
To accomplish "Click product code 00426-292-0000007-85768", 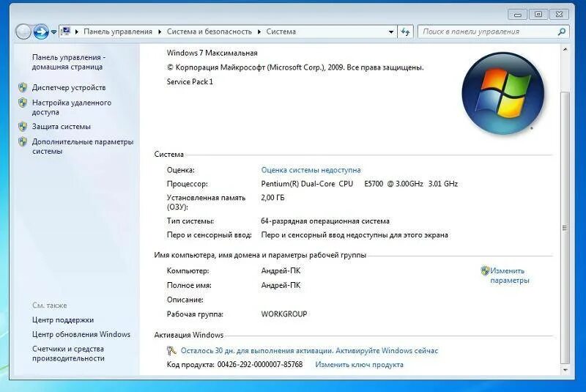I will pos(260,365).
